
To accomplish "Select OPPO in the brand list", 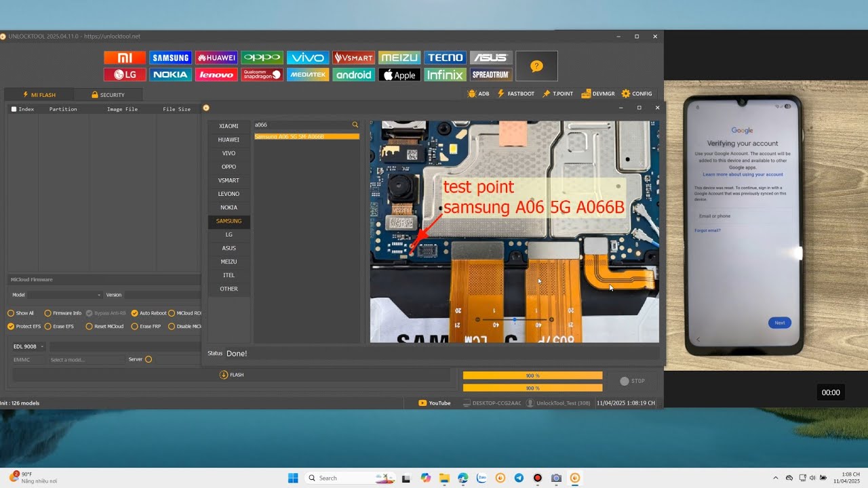I will click(229, 167).
